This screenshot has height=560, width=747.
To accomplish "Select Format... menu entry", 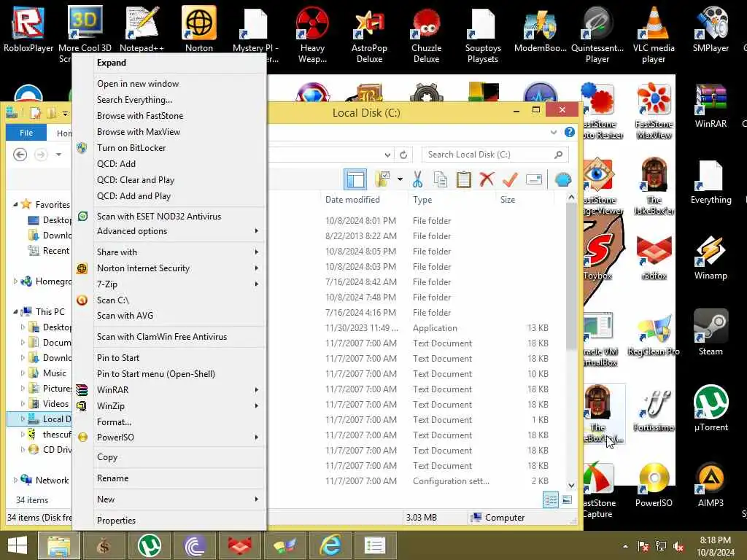I will (179, 422).
